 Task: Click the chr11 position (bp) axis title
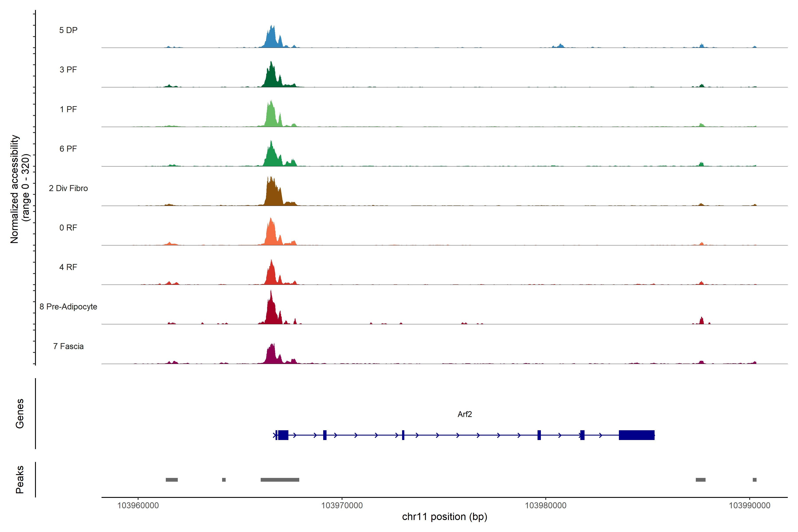pos(444,517)
